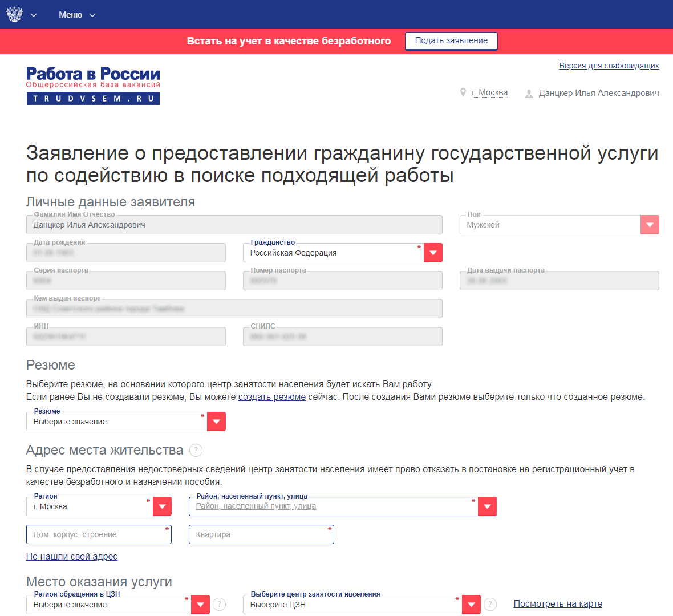This screenshot has width=673, height=616.
Task: Open the Пол dropdown arrow
Action: pos(650,225)
